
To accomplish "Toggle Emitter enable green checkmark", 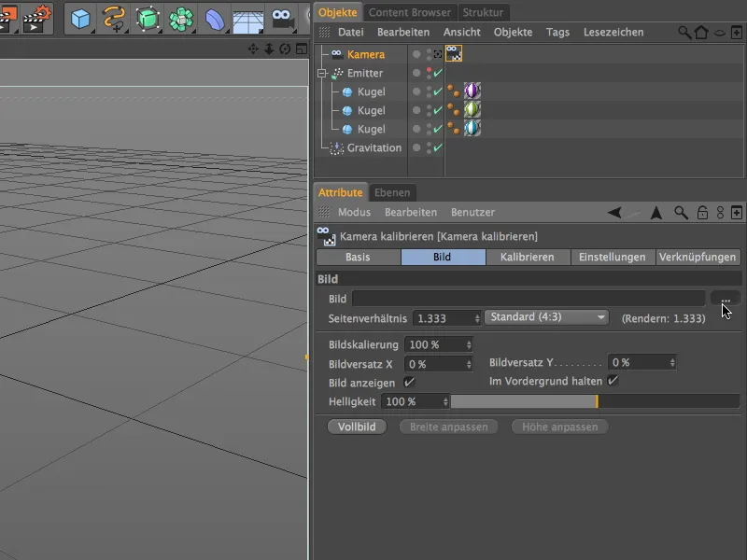I will 438,73.
